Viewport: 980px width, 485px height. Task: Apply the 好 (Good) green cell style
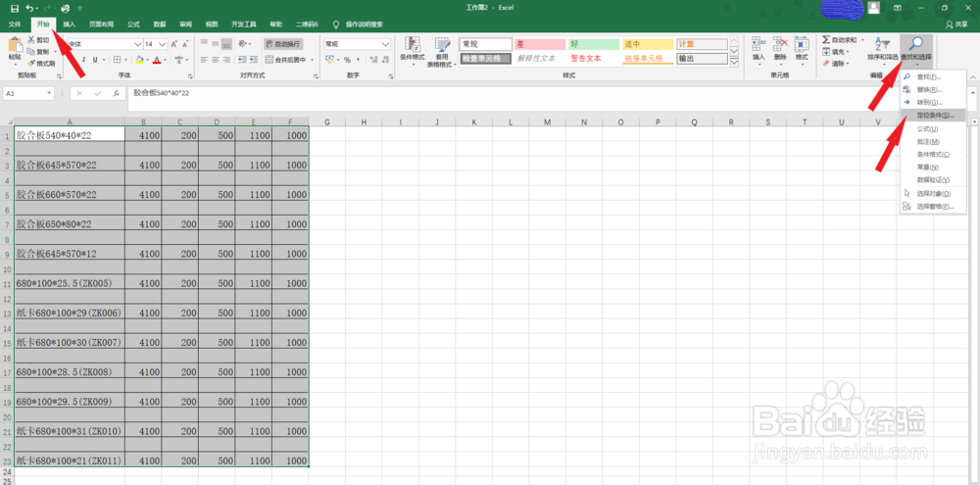(593, 44)
